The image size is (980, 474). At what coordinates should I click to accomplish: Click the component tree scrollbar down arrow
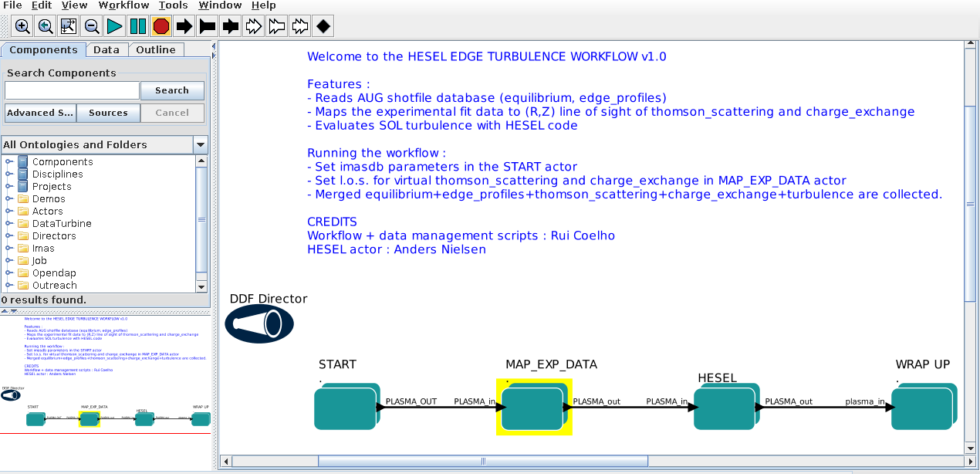(x=202, y=286)
